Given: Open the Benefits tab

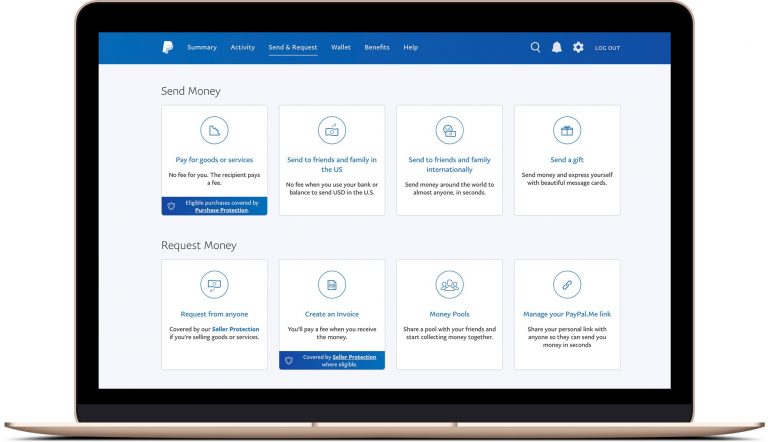Looking at the screenshot, I should click(377, 48).
